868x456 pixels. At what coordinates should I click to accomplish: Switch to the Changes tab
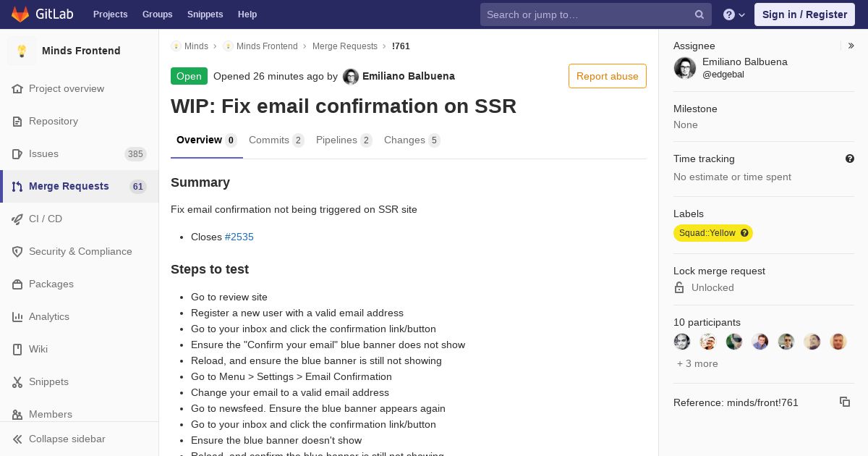click(412, 140)
